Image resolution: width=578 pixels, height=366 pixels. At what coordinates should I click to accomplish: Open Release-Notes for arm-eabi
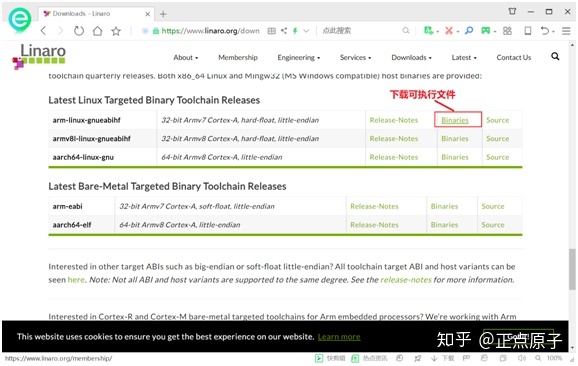point(374,206)
